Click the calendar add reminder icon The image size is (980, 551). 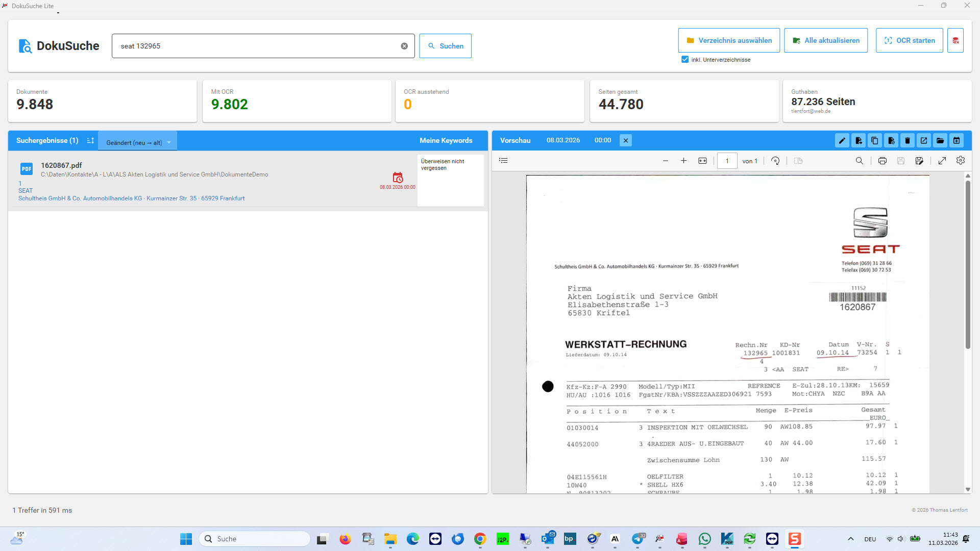pos(957,140)
